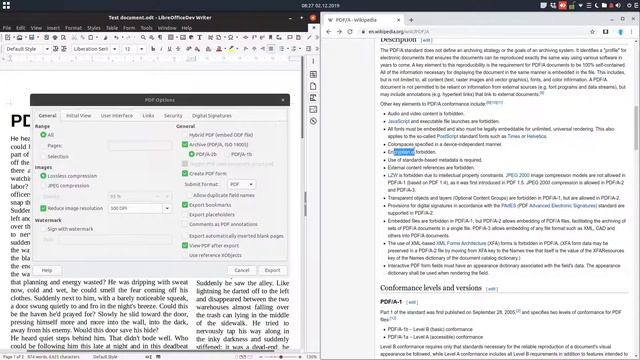The width and height of the screenshot is (640, 360).
Task: Toggle Create PDF form checkbox
Action: (185, 173)
